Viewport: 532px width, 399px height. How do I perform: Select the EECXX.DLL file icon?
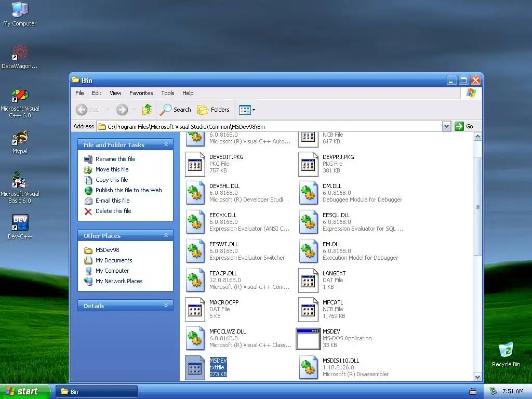(195, 222)
